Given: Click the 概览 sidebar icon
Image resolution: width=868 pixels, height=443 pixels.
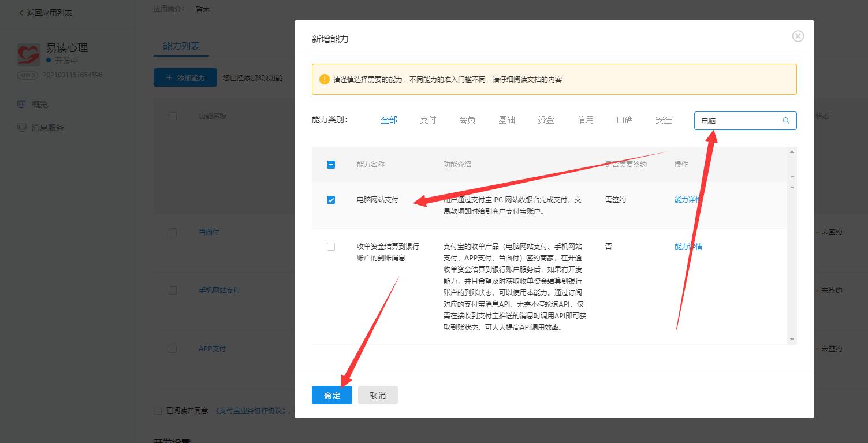Looking at the screenshot, I should [22, 105].
